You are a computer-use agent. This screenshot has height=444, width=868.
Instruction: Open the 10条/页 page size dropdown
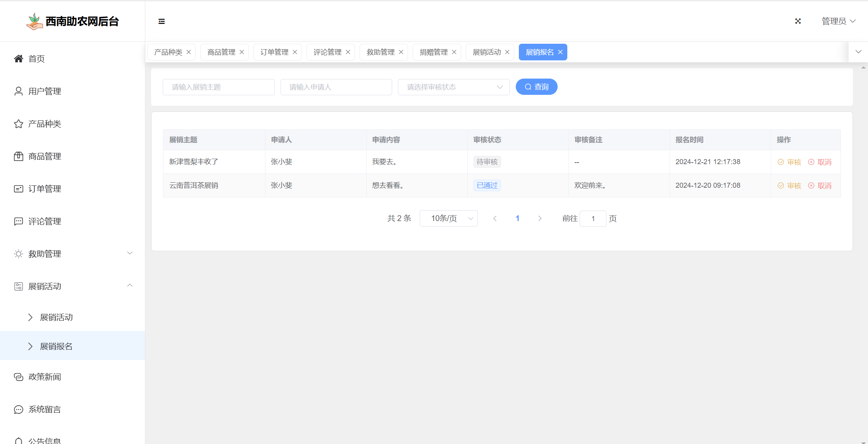(x=448, y=218)
